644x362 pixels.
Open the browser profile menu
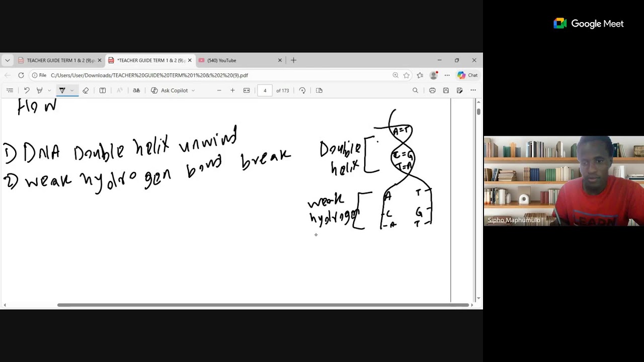point(434,75)
